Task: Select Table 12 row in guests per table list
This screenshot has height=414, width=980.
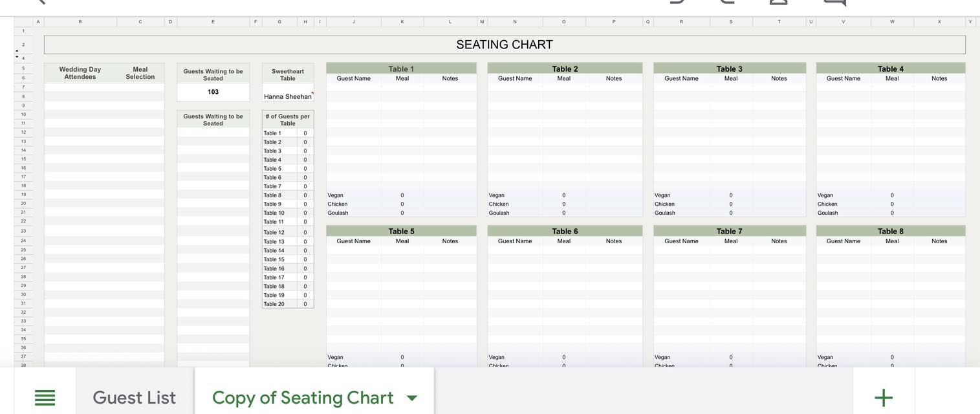Action: (x=288, y=232)
